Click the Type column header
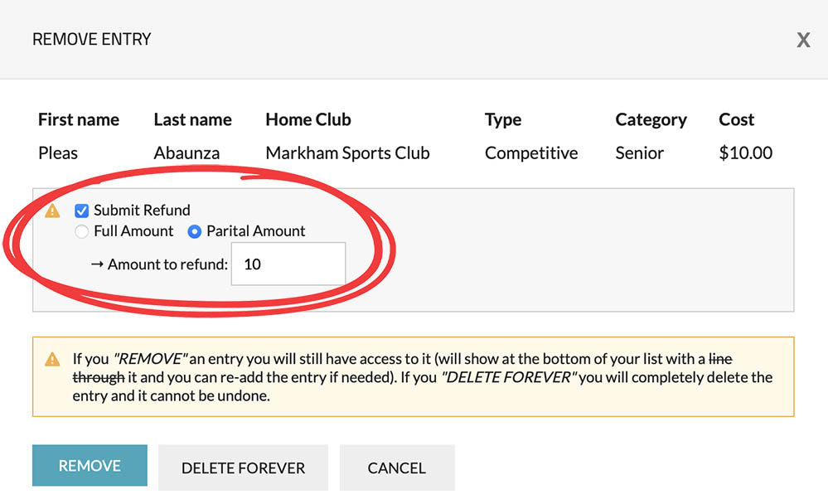 [x=502, y=120]
